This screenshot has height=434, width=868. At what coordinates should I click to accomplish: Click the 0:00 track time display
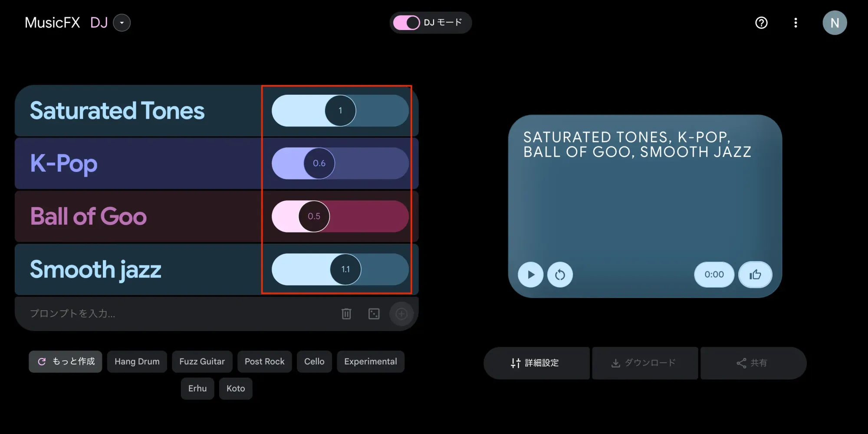pos(714,275)
